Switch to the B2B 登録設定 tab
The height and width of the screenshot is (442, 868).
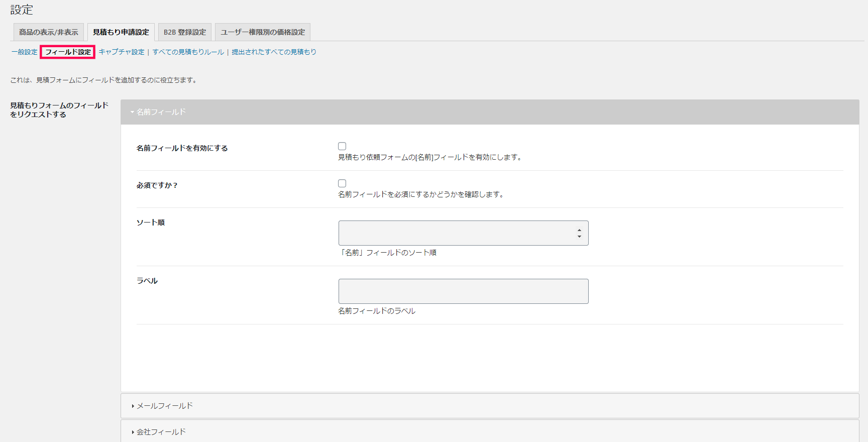[x=185, y=32]
